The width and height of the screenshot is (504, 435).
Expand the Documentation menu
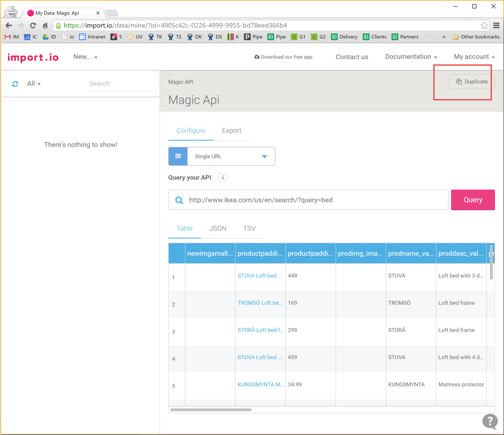point(411,57)
